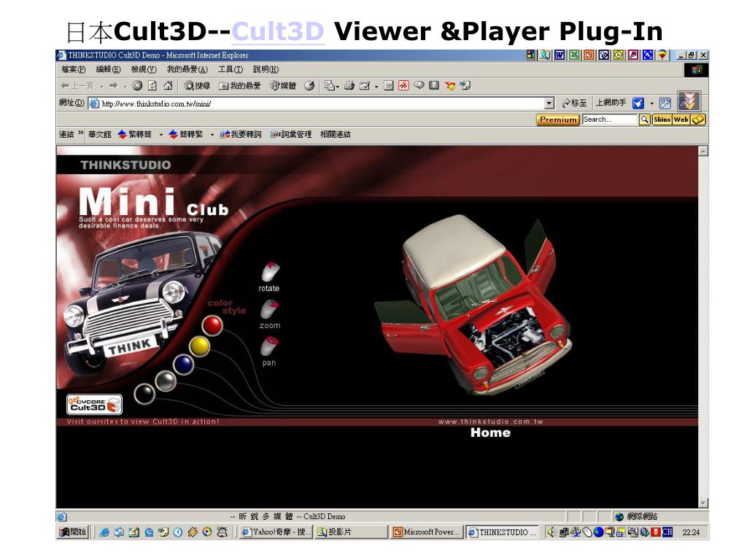Click the 簡轉繁 conversion button
The image size is (747, 560).
point(186,135)
